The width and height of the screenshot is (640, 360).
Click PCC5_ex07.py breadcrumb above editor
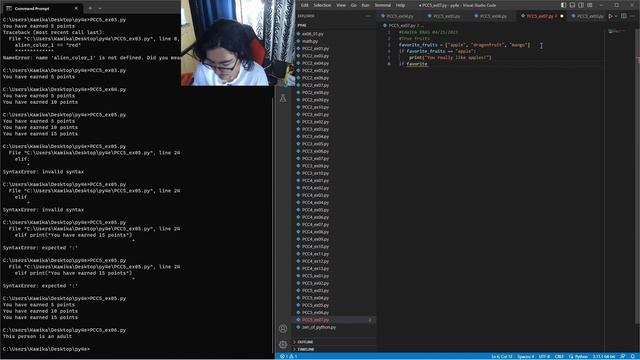[401, 25]
